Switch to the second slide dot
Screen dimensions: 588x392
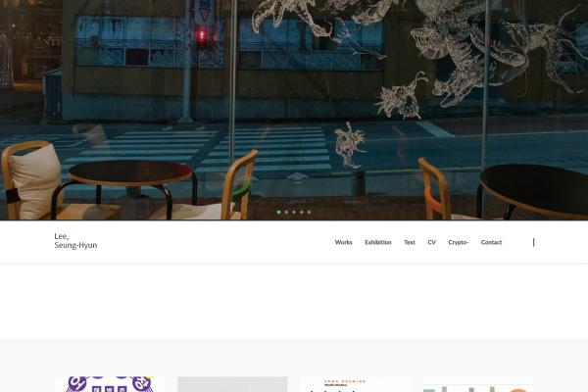[286, 212]
